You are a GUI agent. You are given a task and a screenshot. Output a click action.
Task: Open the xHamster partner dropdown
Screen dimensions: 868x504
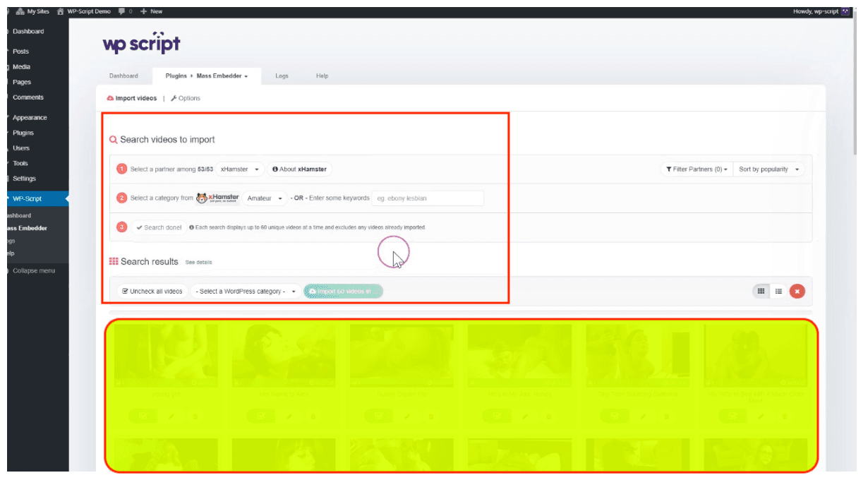tap(240, 169)
